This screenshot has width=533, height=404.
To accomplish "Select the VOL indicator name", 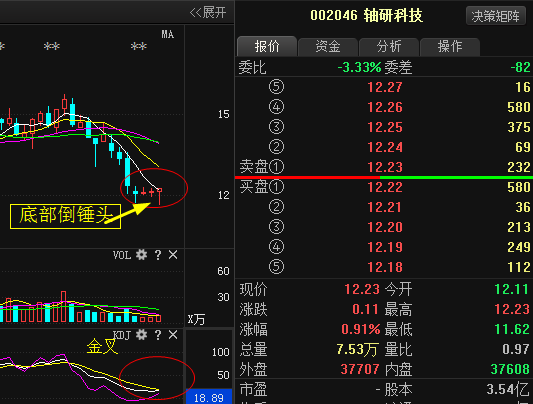I will 122,255.
